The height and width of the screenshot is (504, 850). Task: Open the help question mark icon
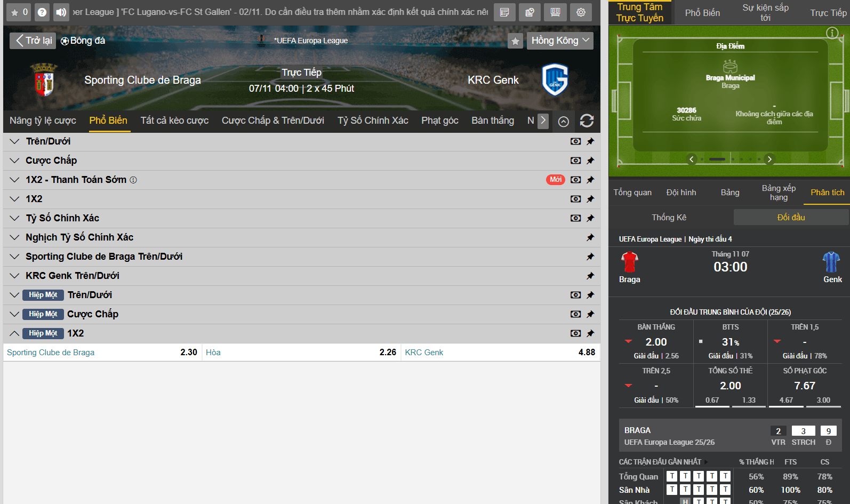pos(42,12)
